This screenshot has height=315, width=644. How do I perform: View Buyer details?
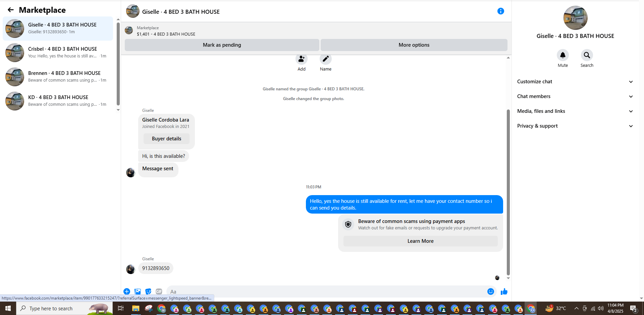[x=166, y=139]
